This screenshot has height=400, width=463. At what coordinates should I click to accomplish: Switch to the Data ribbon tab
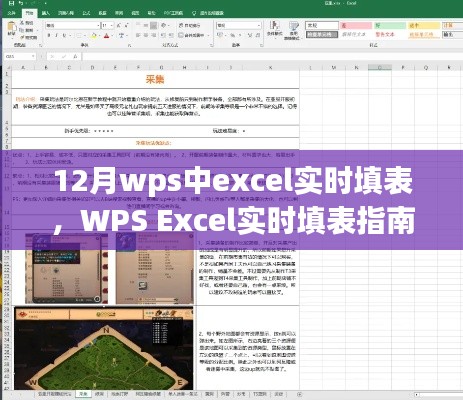click(x=103, y=13)
